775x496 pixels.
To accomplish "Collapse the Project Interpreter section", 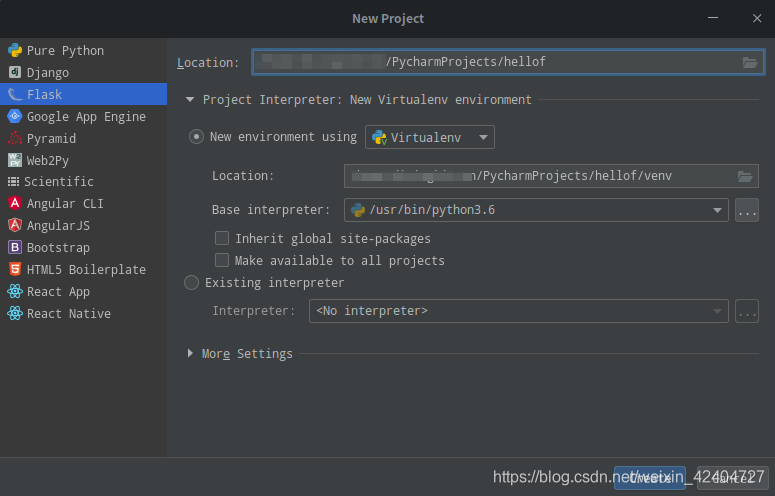I will 190,99.
